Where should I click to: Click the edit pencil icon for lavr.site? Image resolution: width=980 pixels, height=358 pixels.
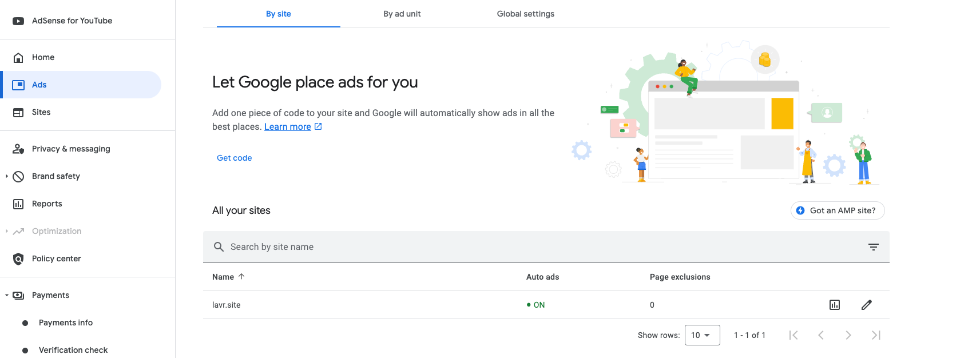pos(866,305)
